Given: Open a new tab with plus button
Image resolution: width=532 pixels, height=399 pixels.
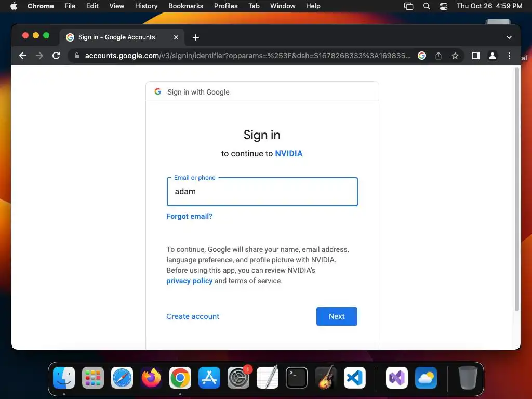Looking at the screenshot, I should [x=196, y=37].
